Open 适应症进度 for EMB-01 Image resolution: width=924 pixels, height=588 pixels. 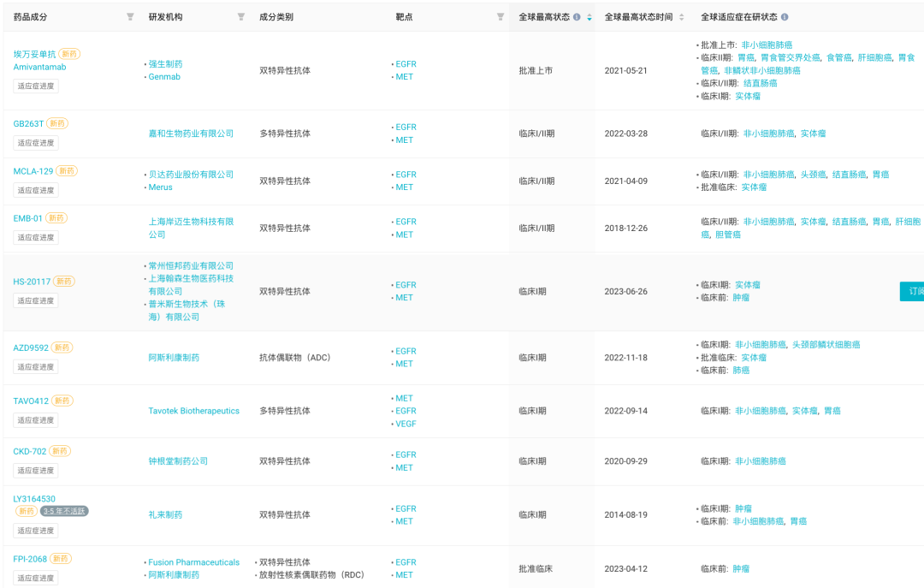point(36,237)
